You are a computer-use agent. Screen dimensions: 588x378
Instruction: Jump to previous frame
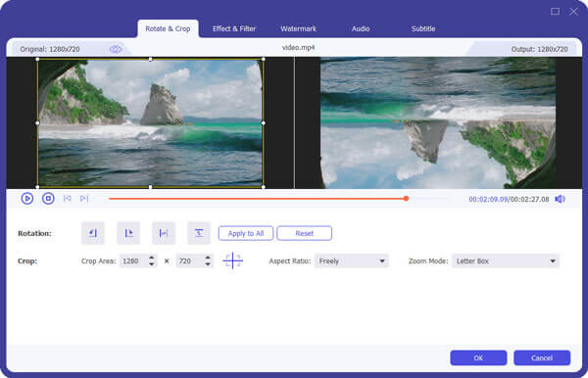(x=67, y=199)
